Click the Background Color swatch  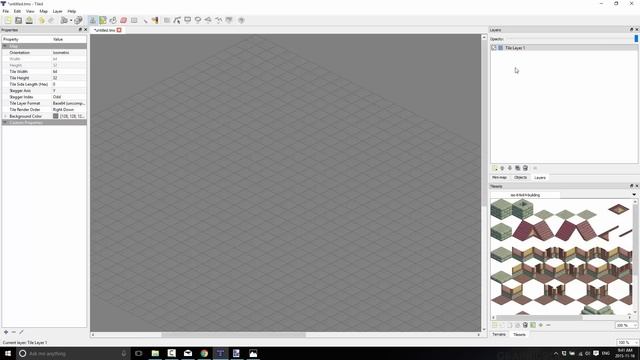click(x=56, y=116)
